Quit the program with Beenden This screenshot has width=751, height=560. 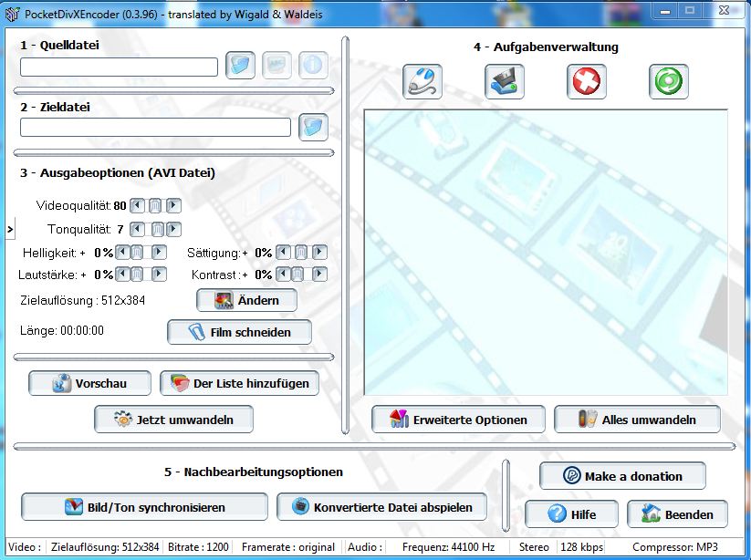(677, 514)
